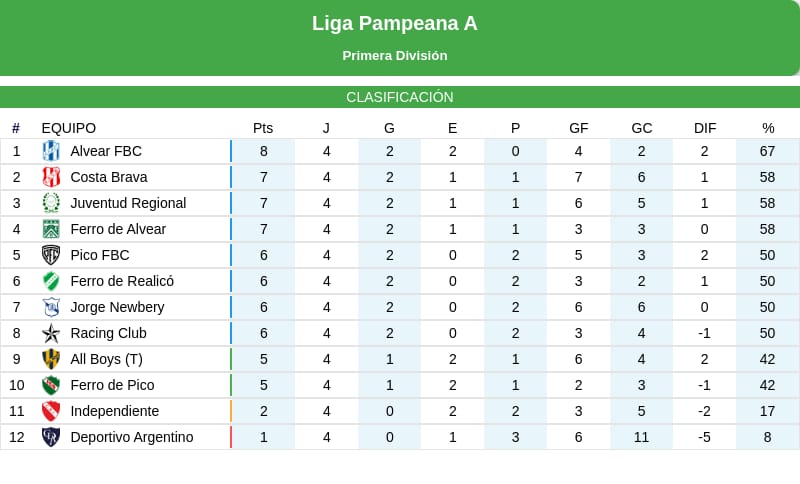Click the Ferro de Alvear crest
Image resolution: width=800 pixels, height=484 pixels.
51,229
